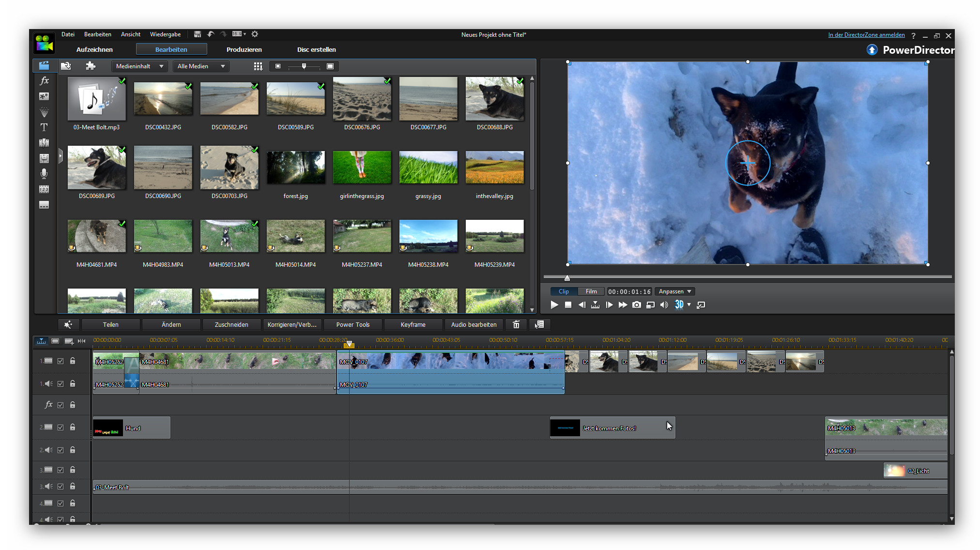The width and height of the screenshot is (980, 550).
Task: Open the Wiedergabe menu
Action: tap(165, 34)
